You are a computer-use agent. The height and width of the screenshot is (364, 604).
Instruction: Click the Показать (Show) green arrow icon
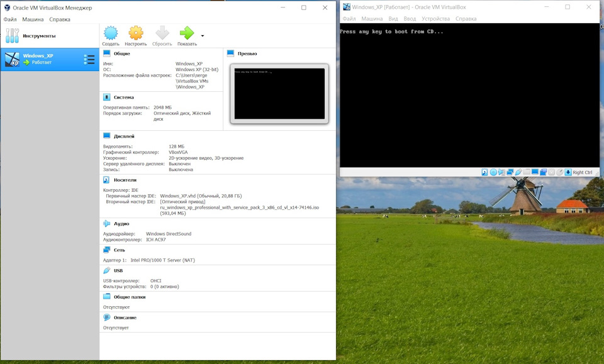pyautogui.click(x=187, y=33)
